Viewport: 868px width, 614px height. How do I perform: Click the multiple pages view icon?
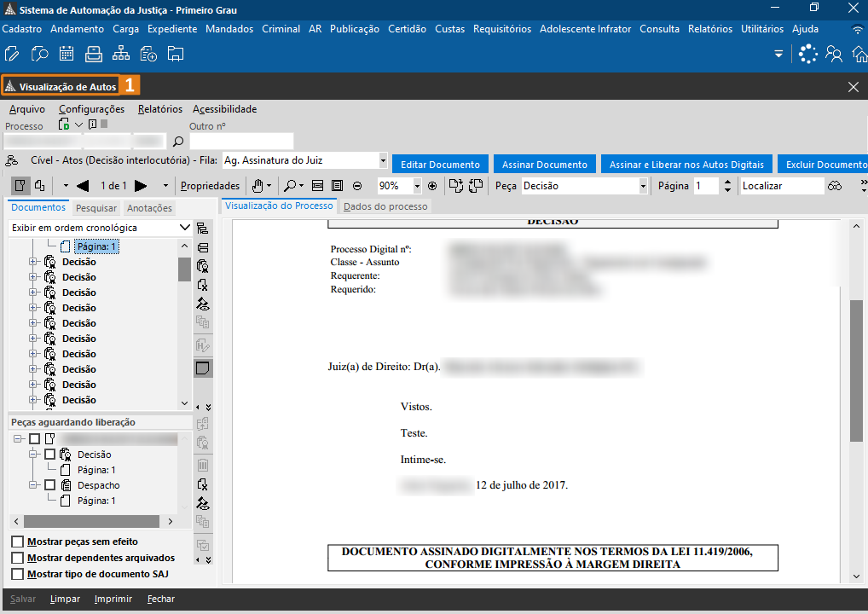pos(40,186)
